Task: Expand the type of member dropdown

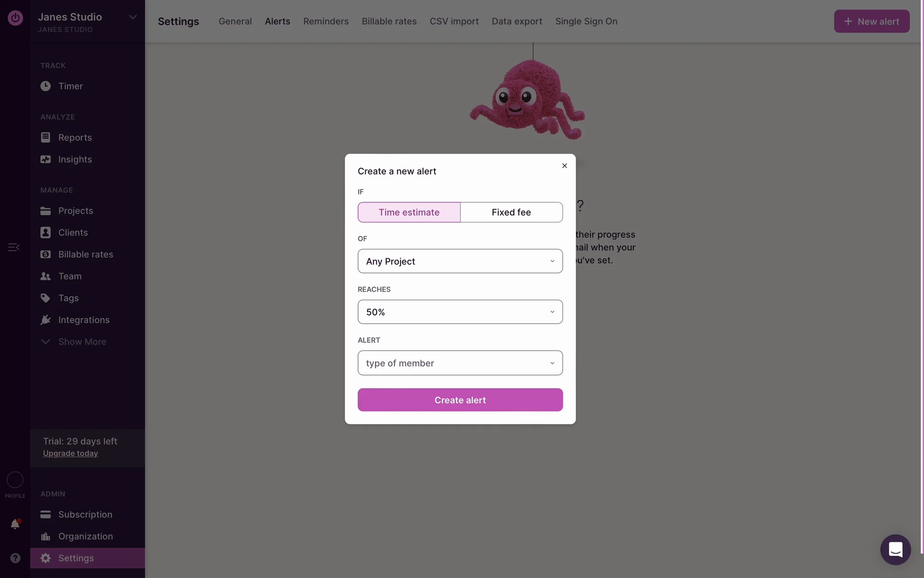Action: 460,363
